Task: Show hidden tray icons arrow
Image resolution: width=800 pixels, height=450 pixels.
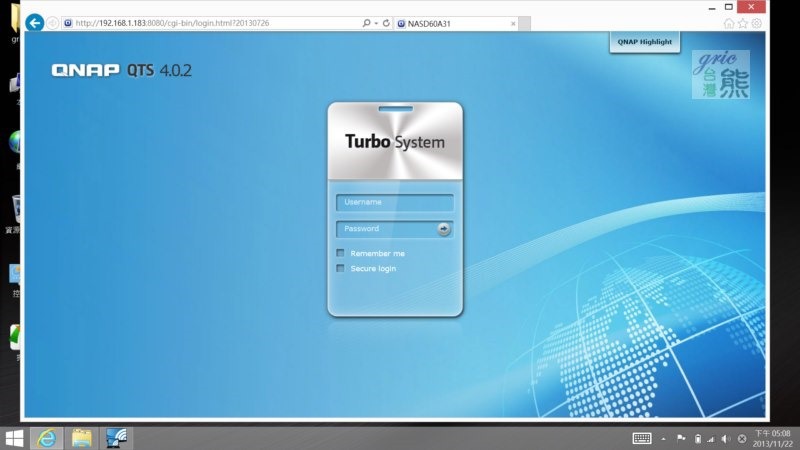Action: point(663,439)
